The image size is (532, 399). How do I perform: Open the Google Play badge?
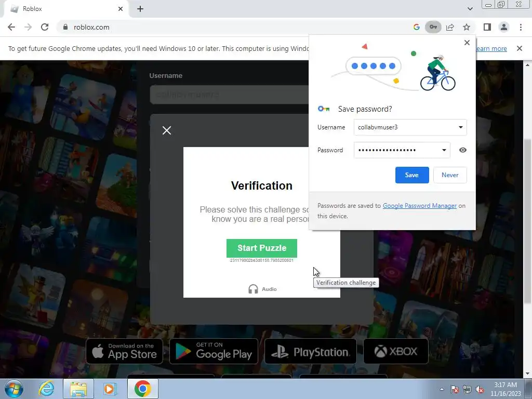(x=214, y=351)
